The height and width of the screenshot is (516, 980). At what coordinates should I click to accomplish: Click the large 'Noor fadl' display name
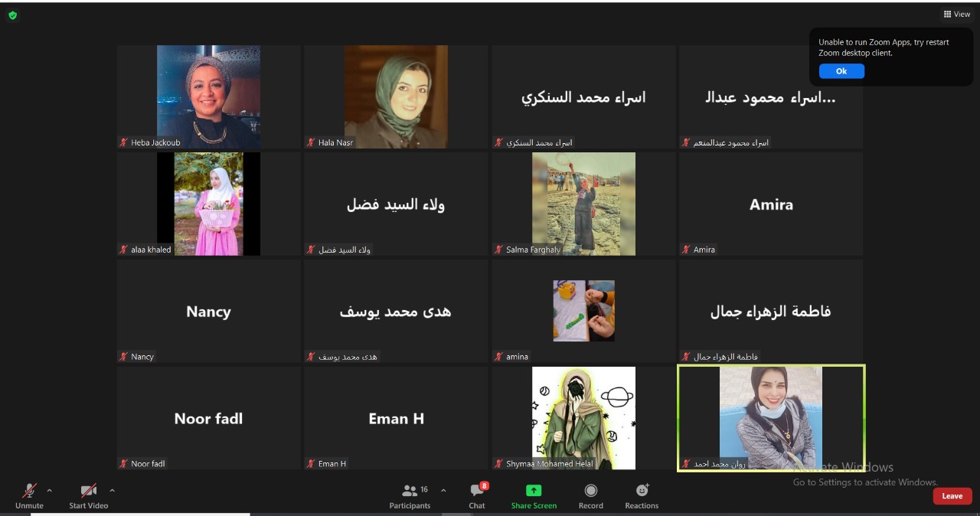click(x=208, y=419)
